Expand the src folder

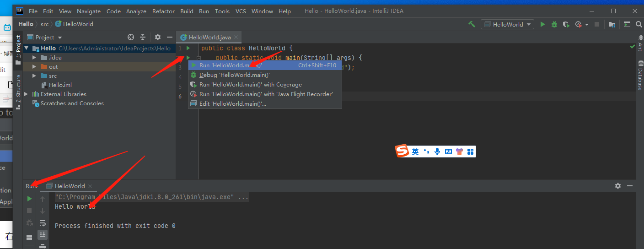[x=34, y=76]
